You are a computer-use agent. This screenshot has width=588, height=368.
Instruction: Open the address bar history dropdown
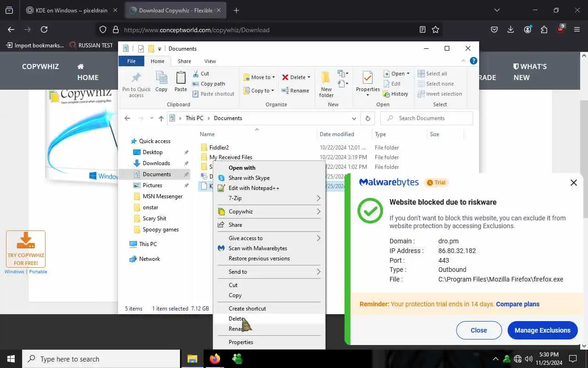pyautogui.click(x=354, y=118)
